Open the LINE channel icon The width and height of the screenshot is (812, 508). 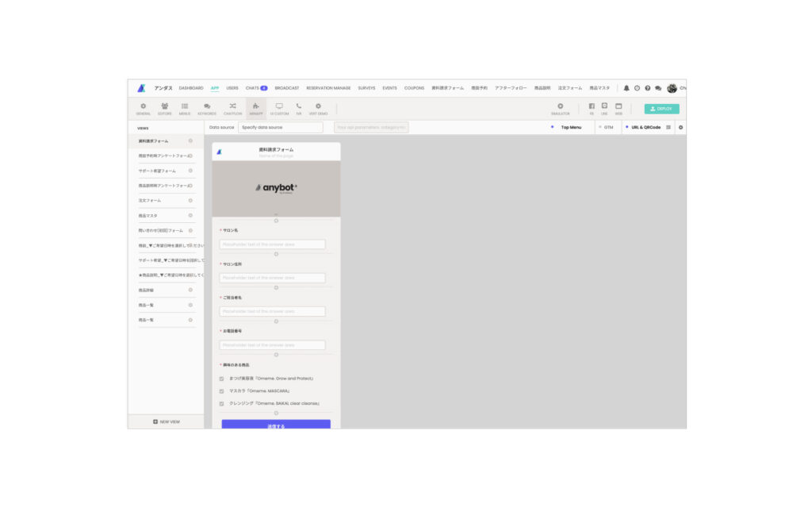(604, 107)
